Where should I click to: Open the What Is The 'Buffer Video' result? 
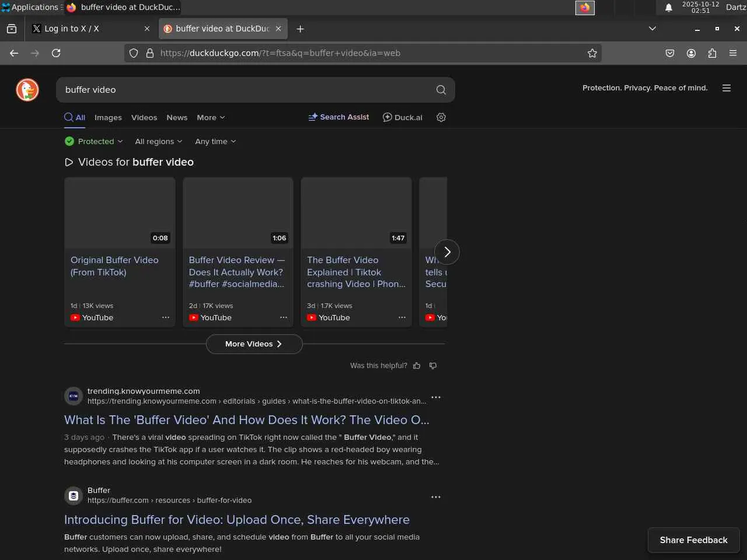pos(247,420)
